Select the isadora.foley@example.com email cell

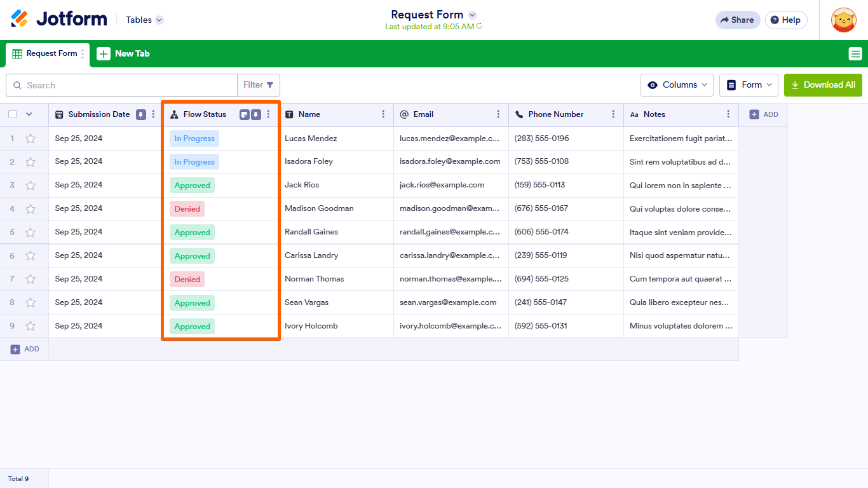pyautogui.click(x=451, y=162)
